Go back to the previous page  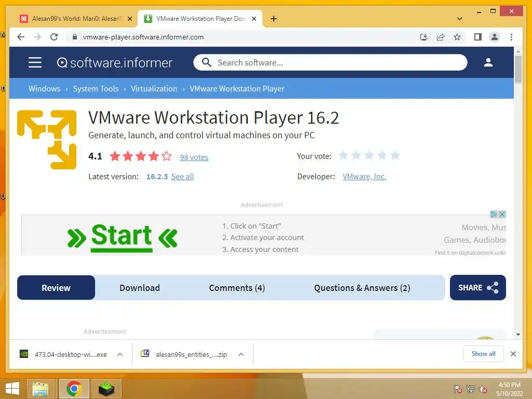click(21, 37)
